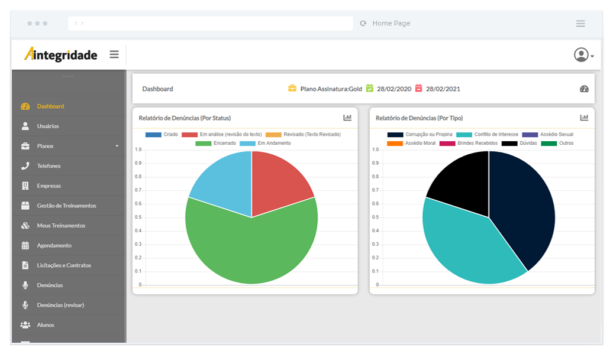This screenshot has height=364, width=613.
Task: Click the Alunos group icon
Action: pos(25,325)
